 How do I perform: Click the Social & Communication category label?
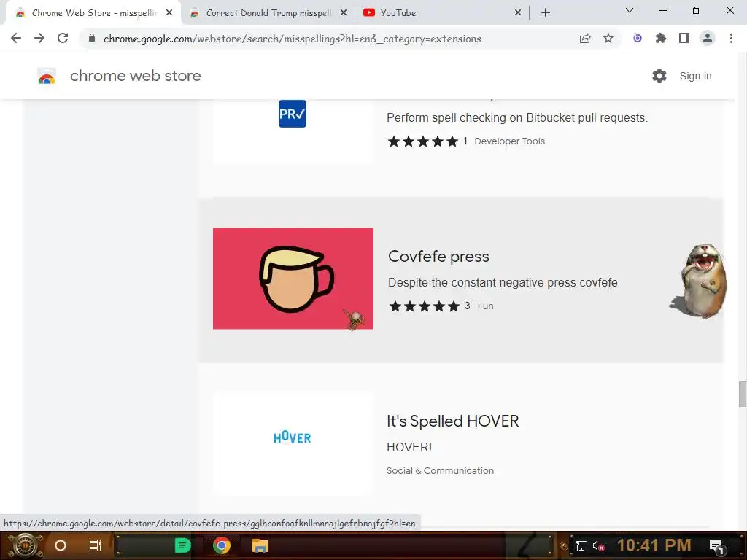point(440,470)
